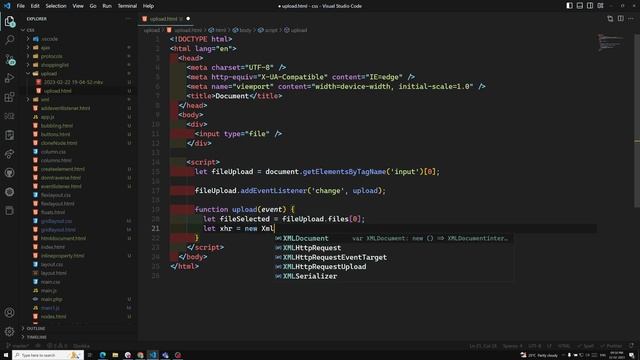Screen dimensions: 640x360
Task: Select XMLHttpRequest suggestion
Action: (393, 248)
